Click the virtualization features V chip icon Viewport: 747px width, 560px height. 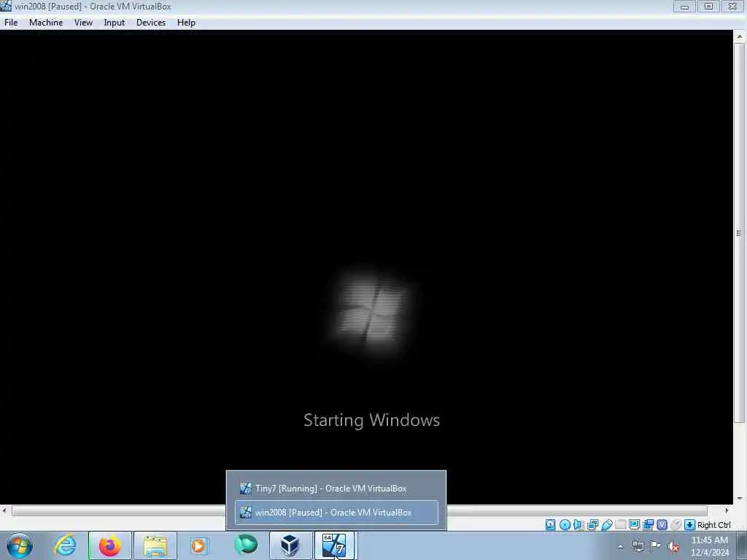[x=662, y=525]
